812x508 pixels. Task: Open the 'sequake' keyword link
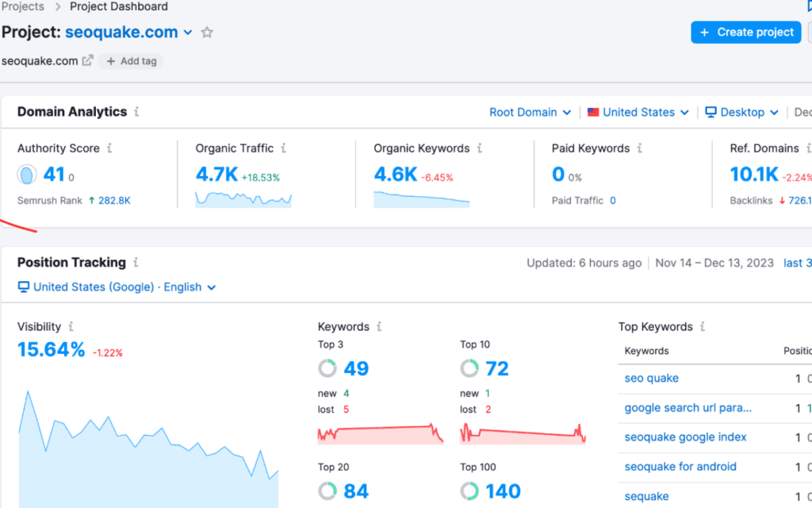(x=646, y=496)
